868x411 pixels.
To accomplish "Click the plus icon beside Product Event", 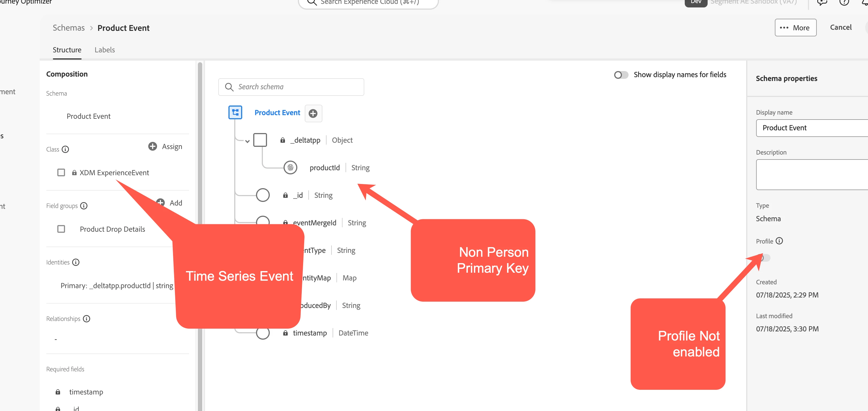I will click(313, 113).
